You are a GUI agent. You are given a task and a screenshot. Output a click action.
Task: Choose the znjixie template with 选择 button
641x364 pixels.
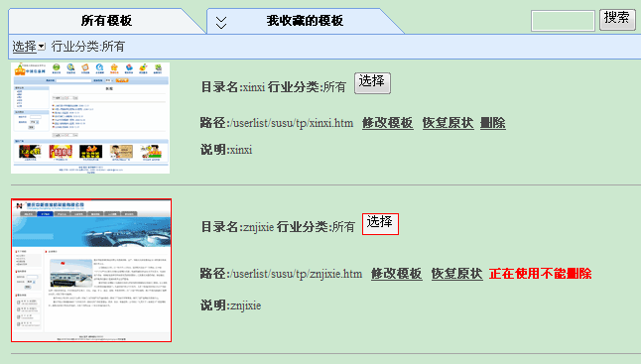(x=380, y=224)
